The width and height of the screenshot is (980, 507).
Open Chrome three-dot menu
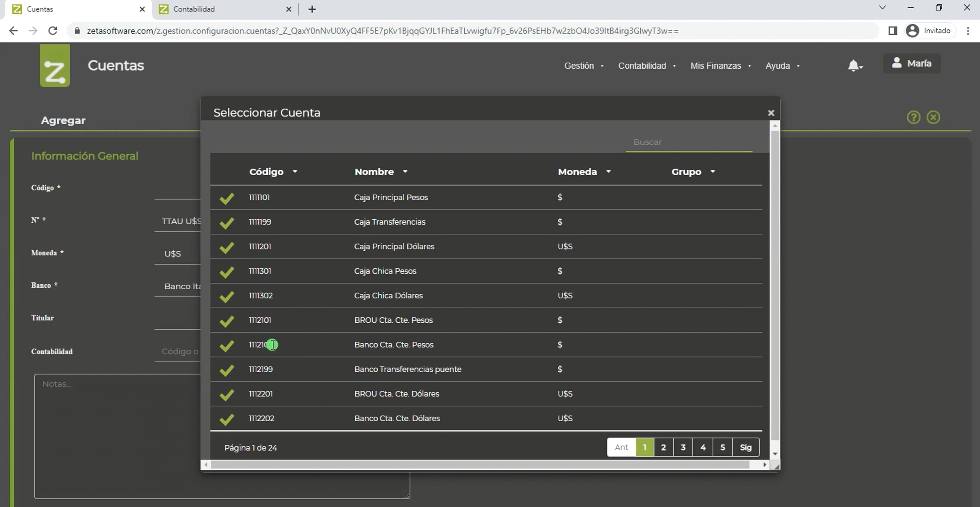(968, 31)
